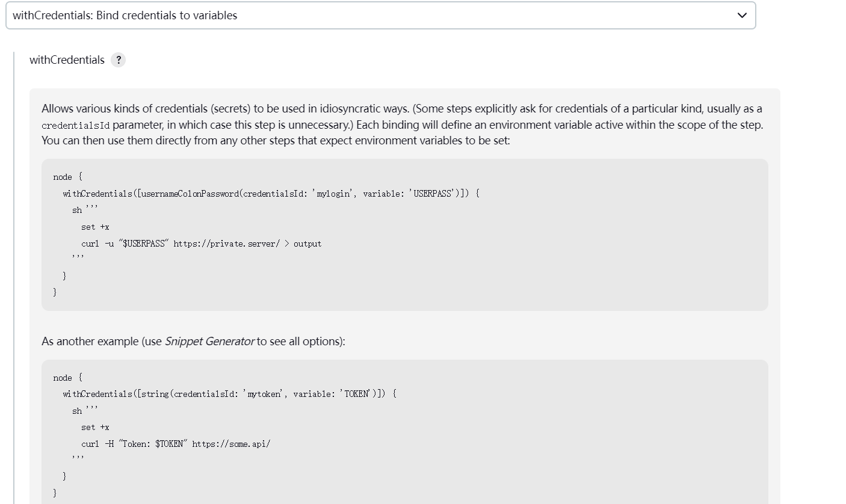Click the withCredentials heading label
846x504 pixels.
[67, 60]
